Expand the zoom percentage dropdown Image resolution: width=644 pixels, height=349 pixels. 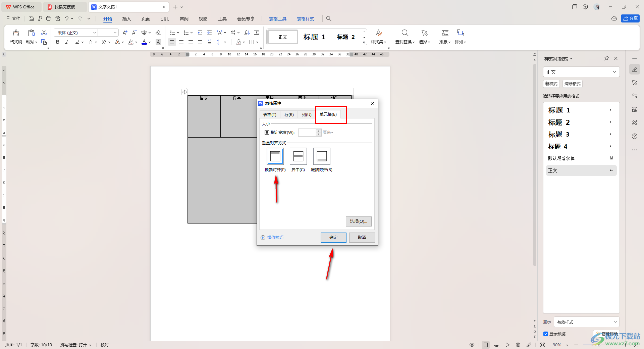pyautogui.click(x=567, y=345)
